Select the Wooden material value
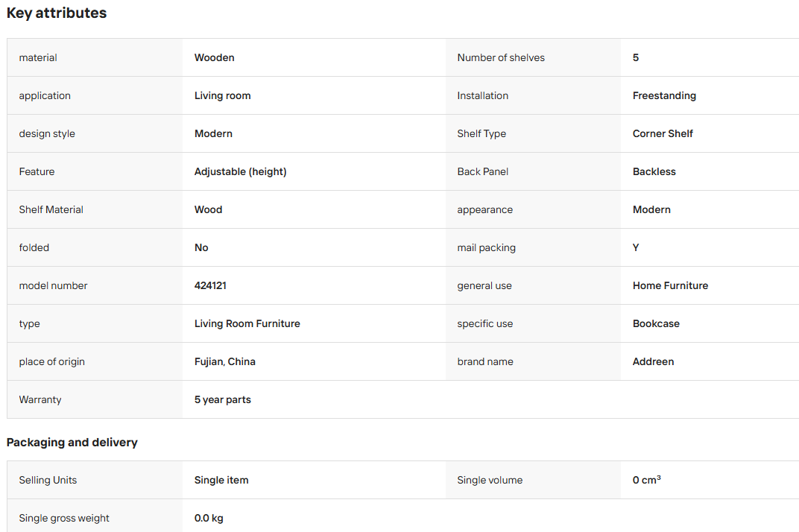 [x=214, y=57]
